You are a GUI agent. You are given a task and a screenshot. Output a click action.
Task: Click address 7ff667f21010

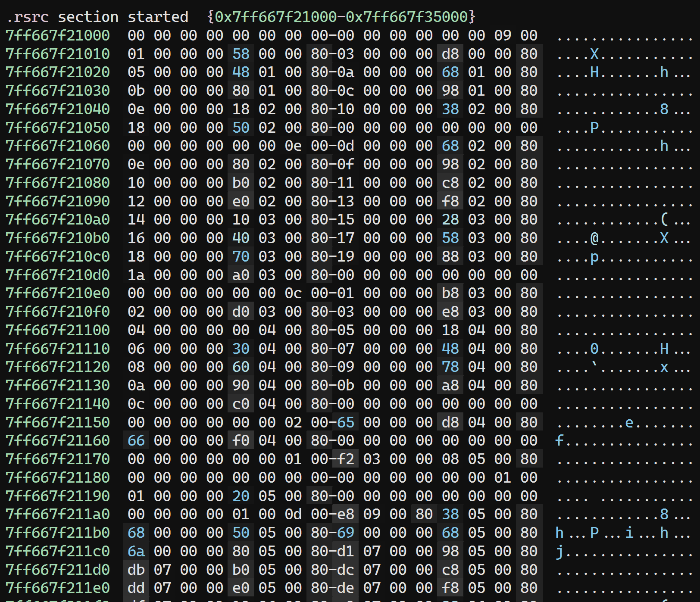(58, 54)
